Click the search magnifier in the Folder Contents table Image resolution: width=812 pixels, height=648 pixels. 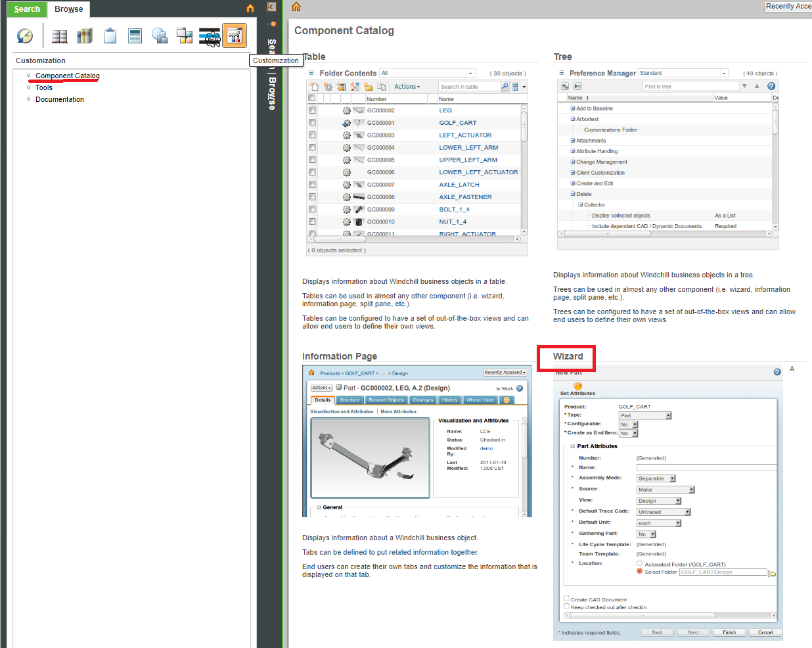click(505, 86)
